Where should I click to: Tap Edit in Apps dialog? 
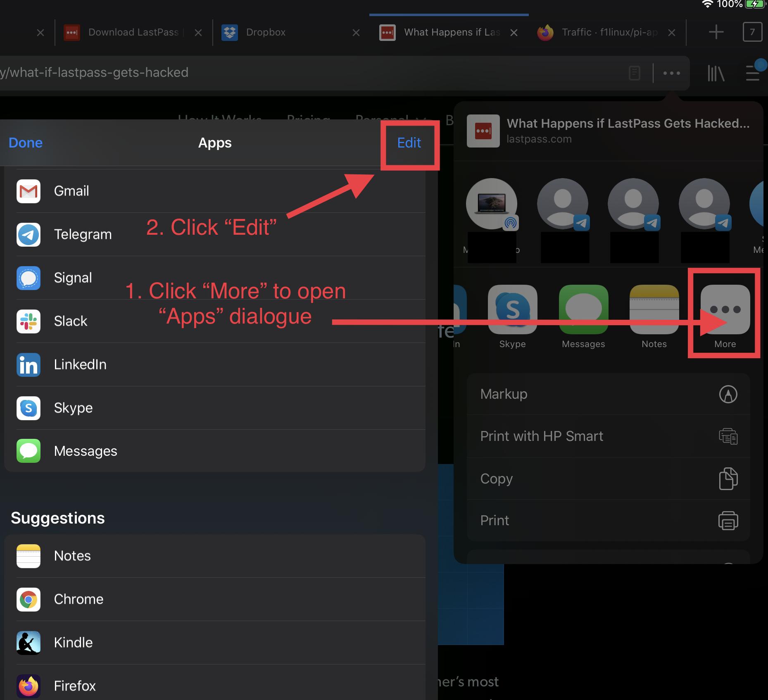[409, 143]
